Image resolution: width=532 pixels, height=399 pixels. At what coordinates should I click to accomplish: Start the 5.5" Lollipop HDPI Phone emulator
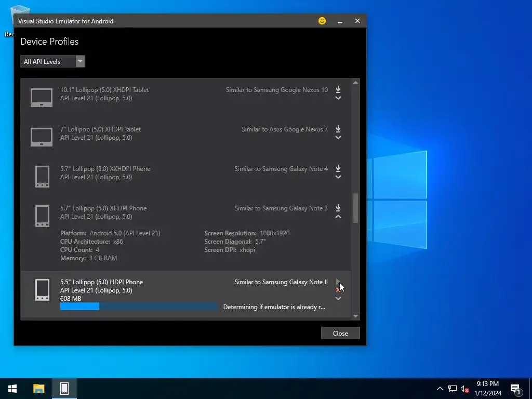(x=338, y=282)
